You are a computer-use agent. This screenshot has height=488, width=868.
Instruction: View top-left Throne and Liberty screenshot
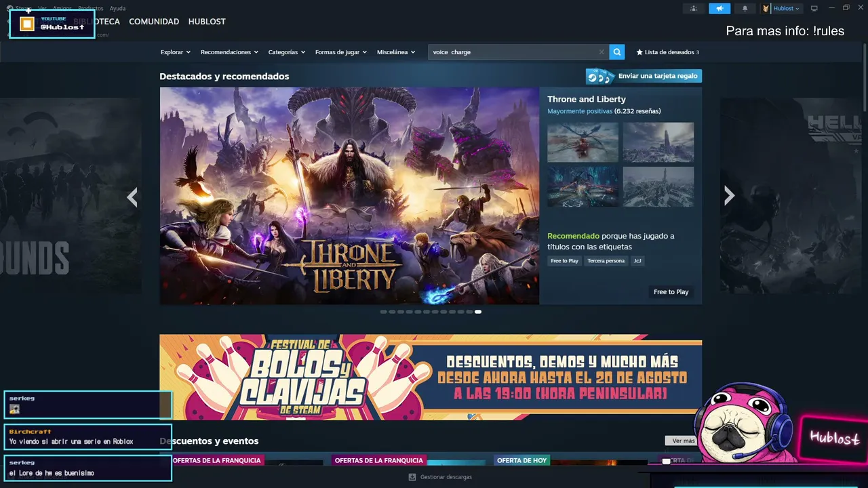point(583,142)
